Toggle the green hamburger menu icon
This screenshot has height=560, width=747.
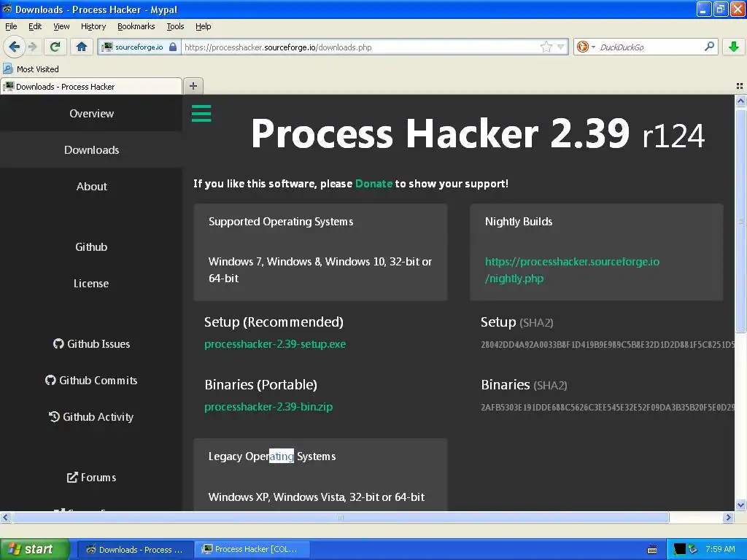tap(201, 113)
